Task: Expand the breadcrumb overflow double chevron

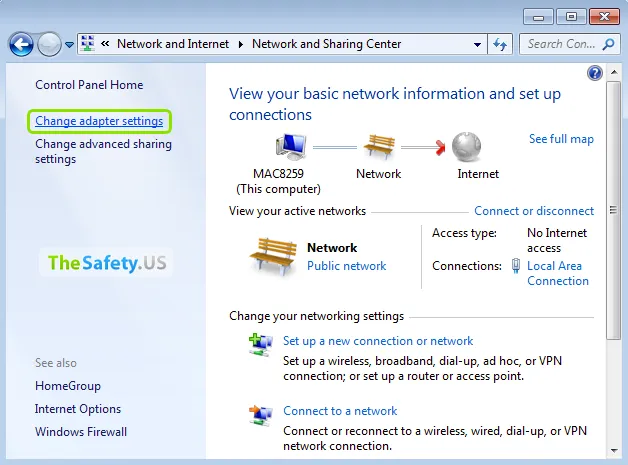Action: coord(105,44)
